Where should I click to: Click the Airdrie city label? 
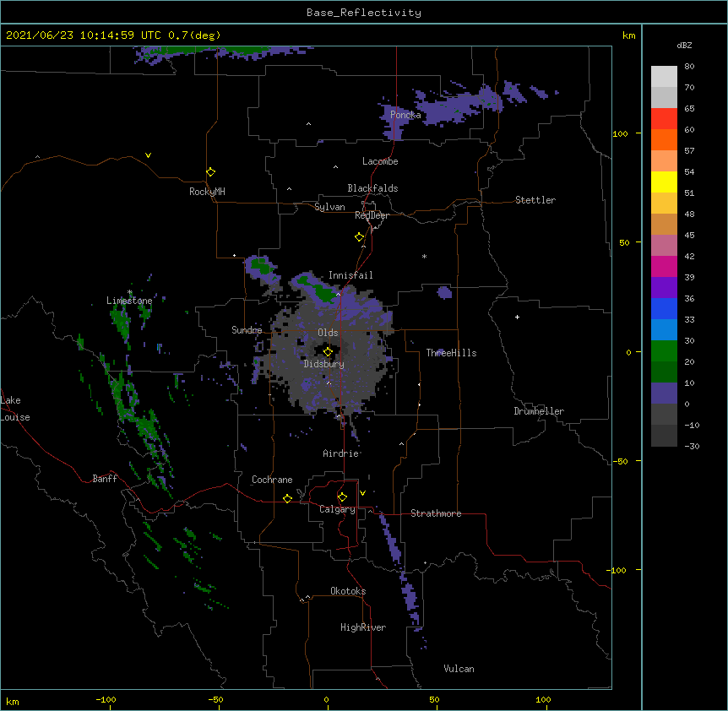coord(341,453)
